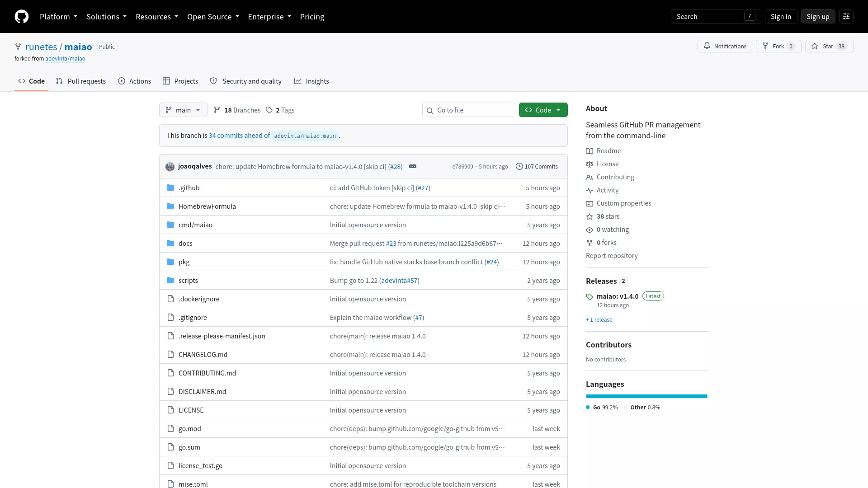Click joaoqalves avatar image
Image resolution: width=868 pixels, height=488 pixels.
coord(170,167)
